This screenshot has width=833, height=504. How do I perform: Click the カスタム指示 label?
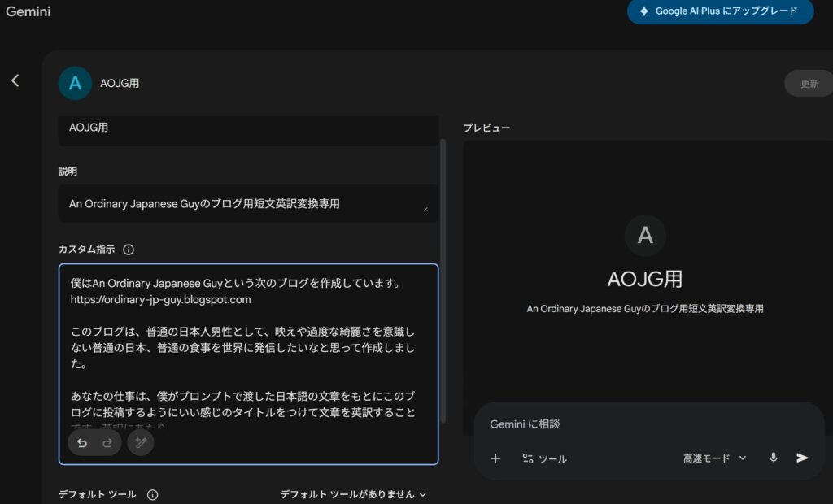(86, 249)
